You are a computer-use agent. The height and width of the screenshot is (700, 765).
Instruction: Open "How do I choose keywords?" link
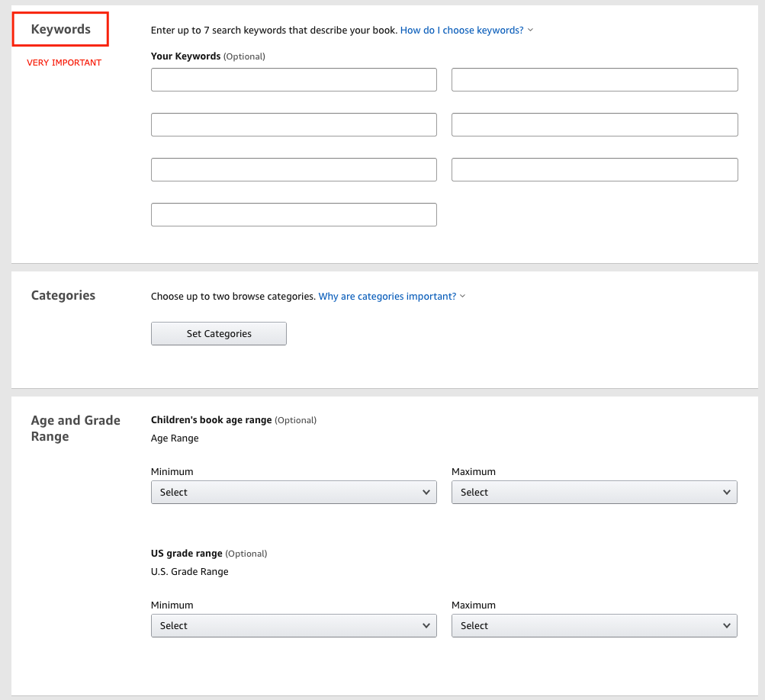(x=461, y=31)
